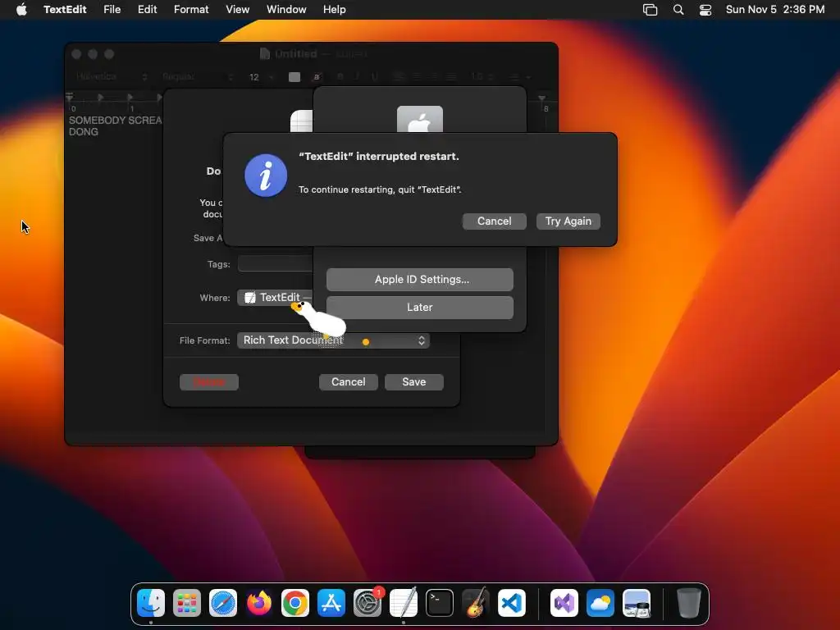Click Save in the save dialog
840x630 pixels.
(413, 382)
